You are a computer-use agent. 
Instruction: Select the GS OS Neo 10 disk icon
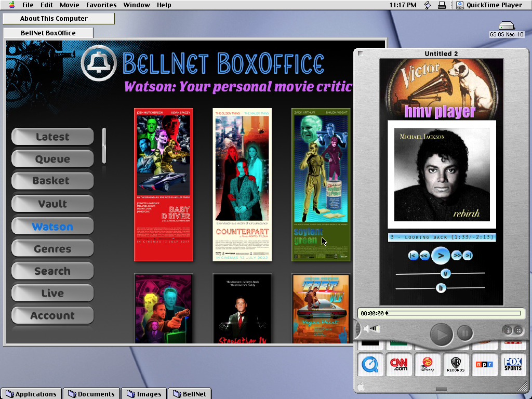tap(507, 30)
